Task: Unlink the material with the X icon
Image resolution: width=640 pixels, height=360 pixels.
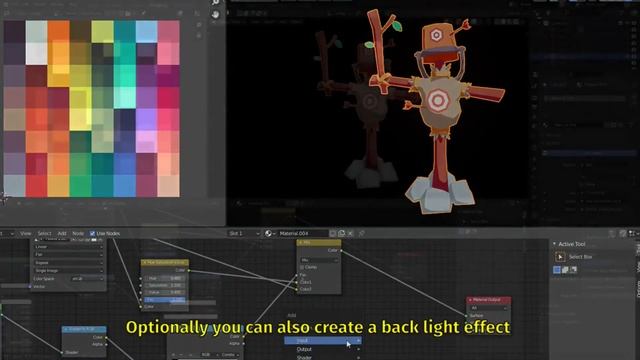Action: (350, 233)
